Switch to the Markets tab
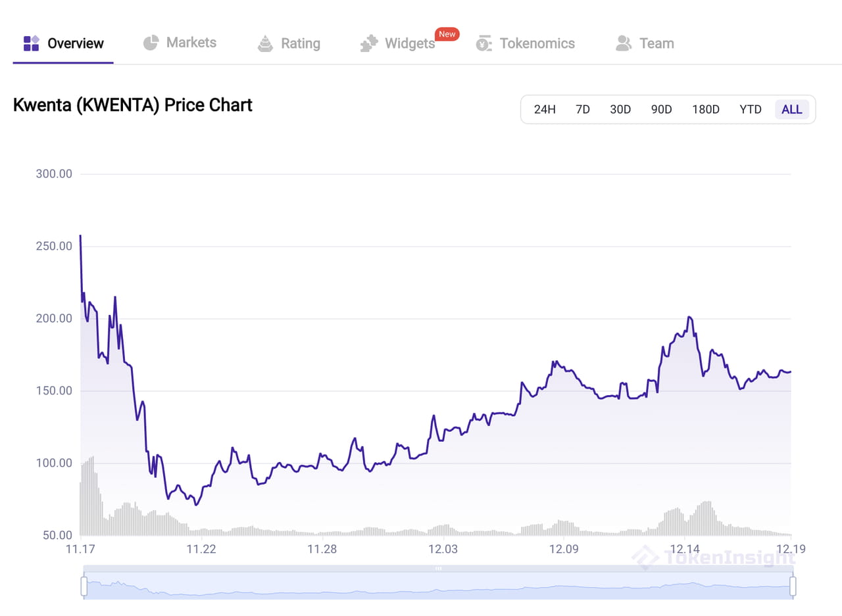This screenshot has height=616, width=842. tap(191, 43)
